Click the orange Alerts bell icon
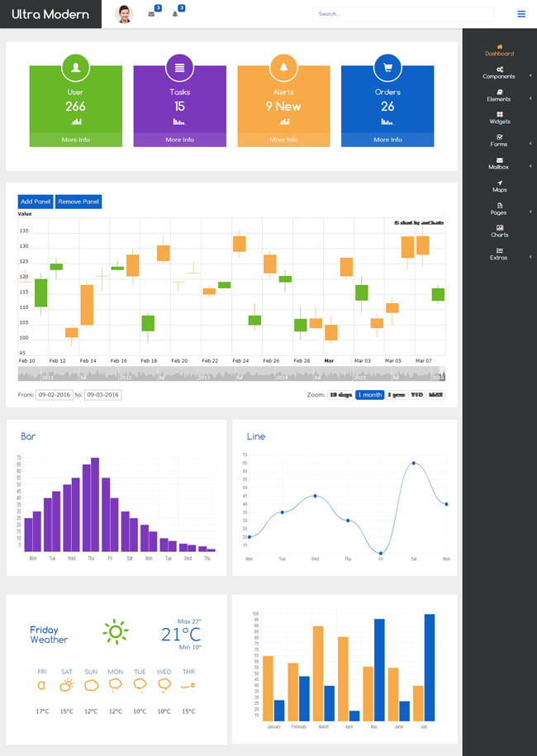The height and width of the screenshot is (756, 537). (x=283, y=68)
